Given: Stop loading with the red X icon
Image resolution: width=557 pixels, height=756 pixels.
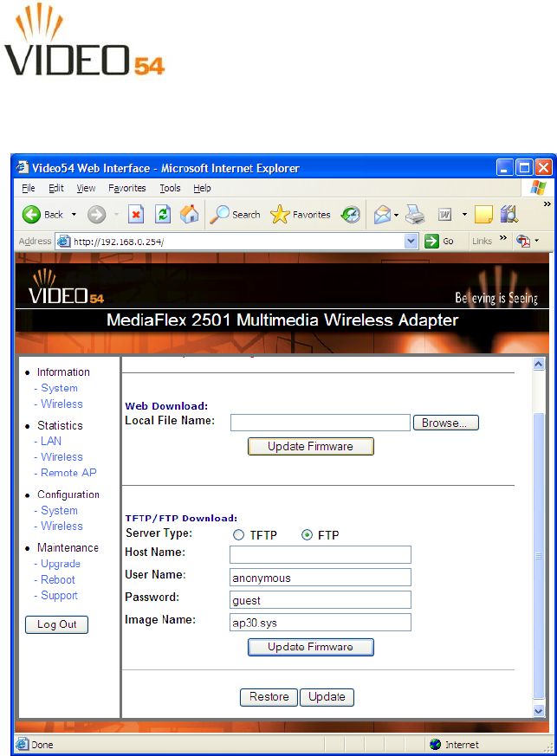Looking at the screenshot, I should 137,215.
